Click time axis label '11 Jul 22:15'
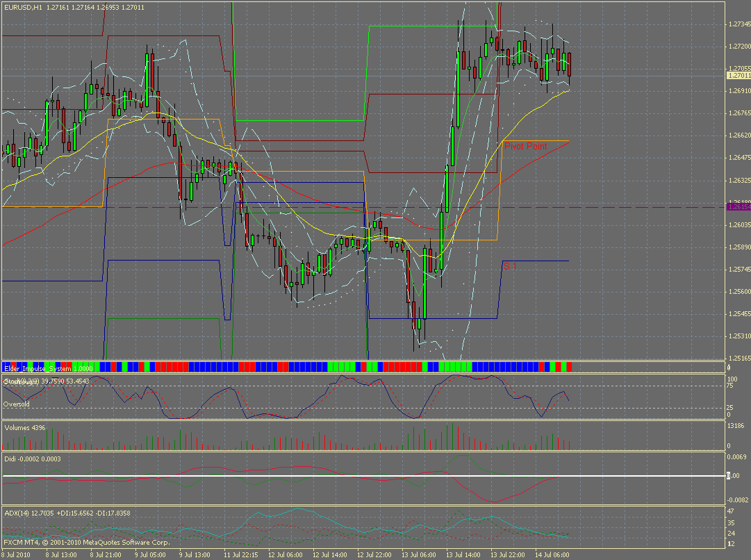The image size is (751, 560). tap(241, 554)
